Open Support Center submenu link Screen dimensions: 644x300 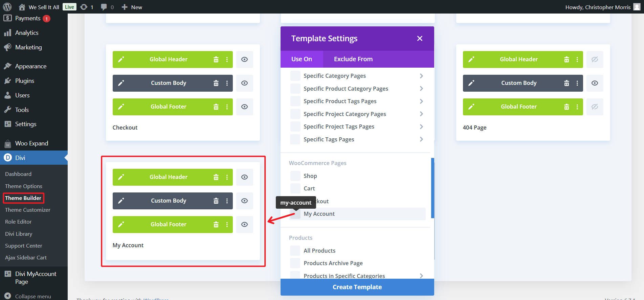(23, 246)
